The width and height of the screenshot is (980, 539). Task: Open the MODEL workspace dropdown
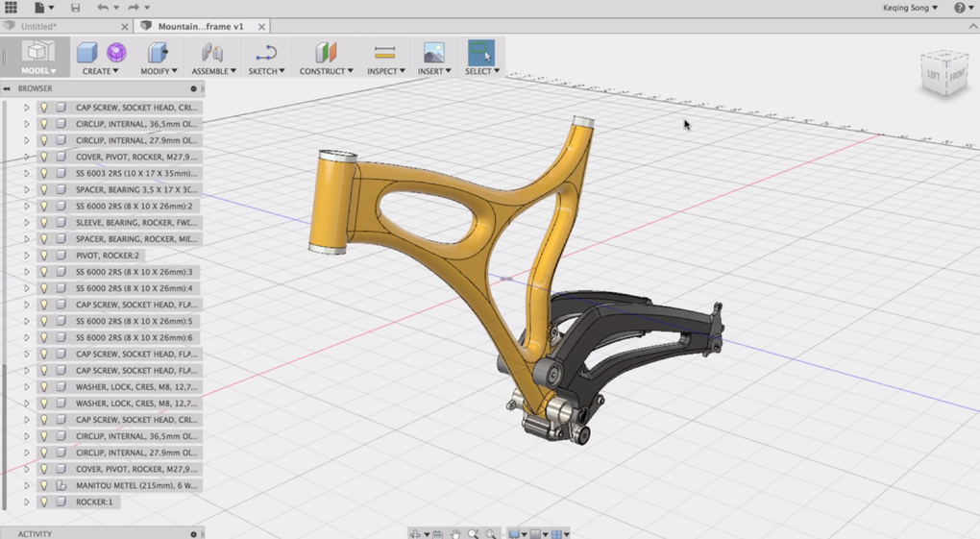tap(38, 71)
